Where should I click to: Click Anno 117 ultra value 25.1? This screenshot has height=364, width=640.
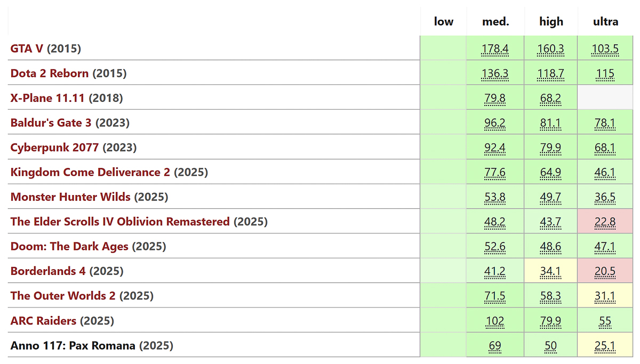tap(605, 346)
